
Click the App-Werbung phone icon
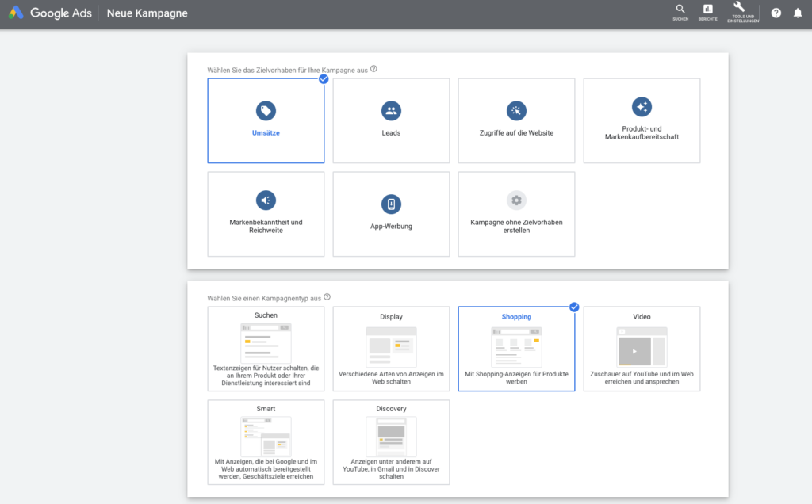391,204
